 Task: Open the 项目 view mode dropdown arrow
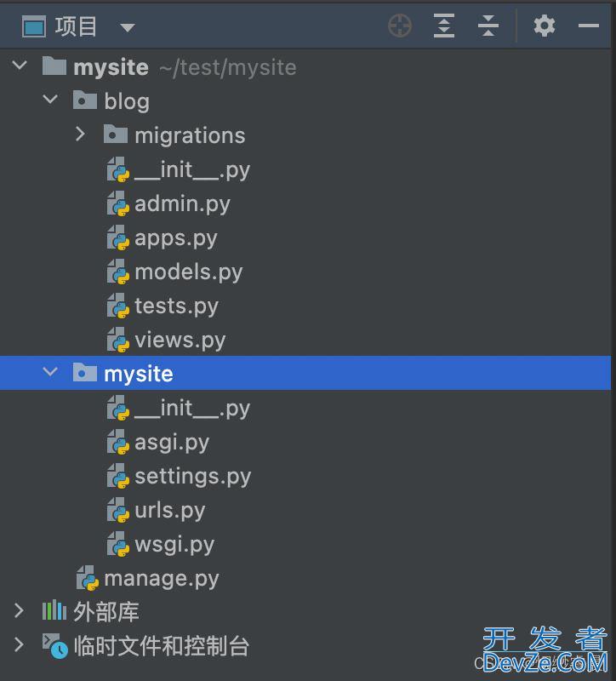click(x=127, y=28)
